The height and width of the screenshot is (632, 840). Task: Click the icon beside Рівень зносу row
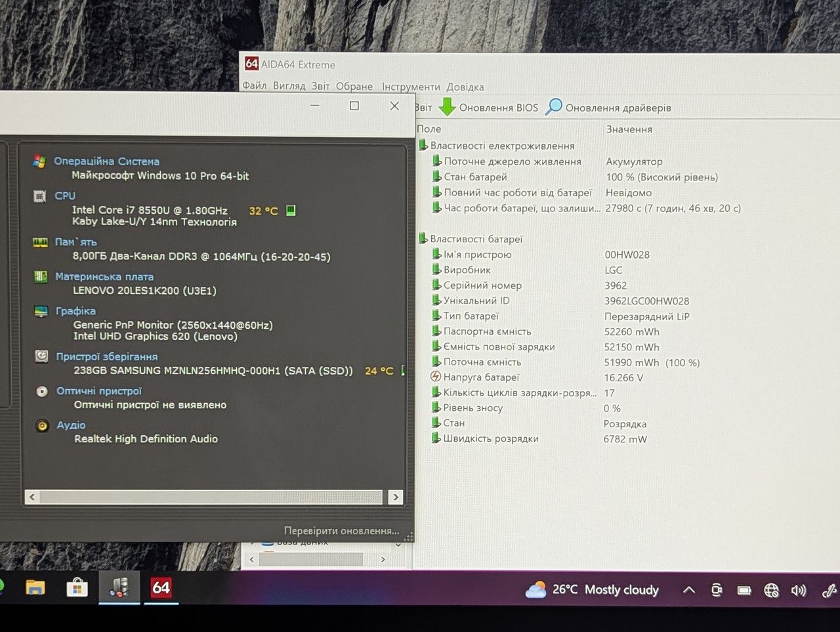436,408
